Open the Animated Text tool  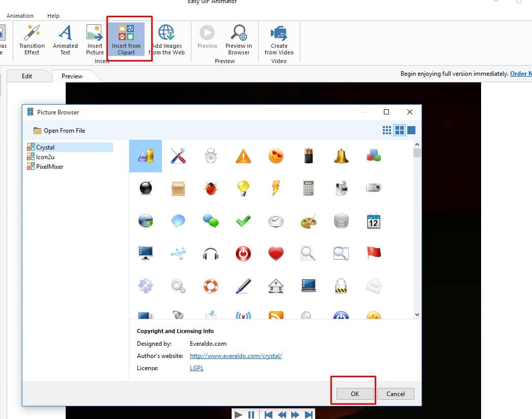tap(65, 40)
